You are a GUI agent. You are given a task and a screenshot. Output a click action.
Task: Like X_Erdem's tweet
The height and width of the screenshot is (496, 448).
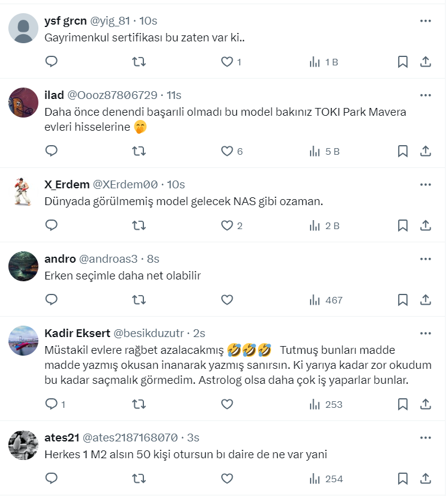coord(227,226)
